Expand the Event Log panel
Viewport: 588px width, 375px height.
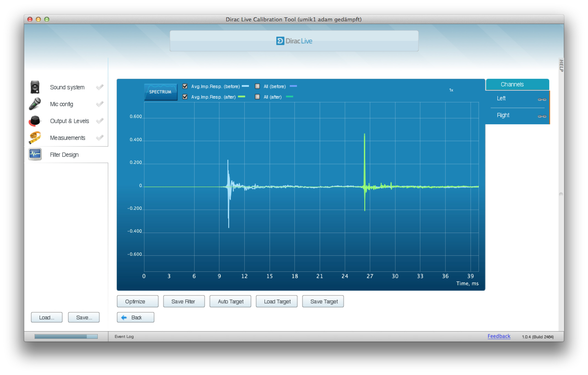click(x=124, y=336)
